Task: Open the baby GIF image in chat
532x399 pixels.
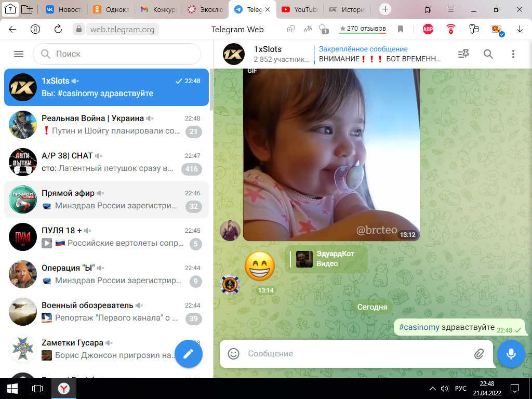Action: pyautogui.click(x=331, y=156)
